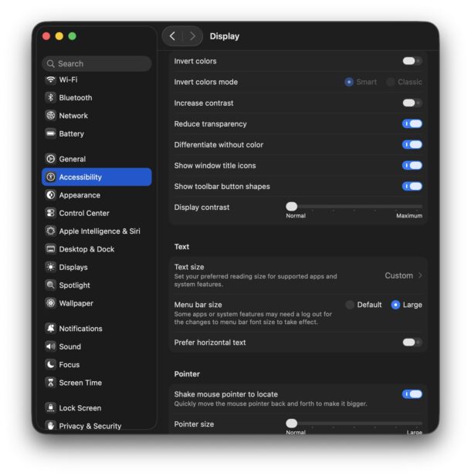
Task: Click the Focus moon icon
Action: pos(51,364)
